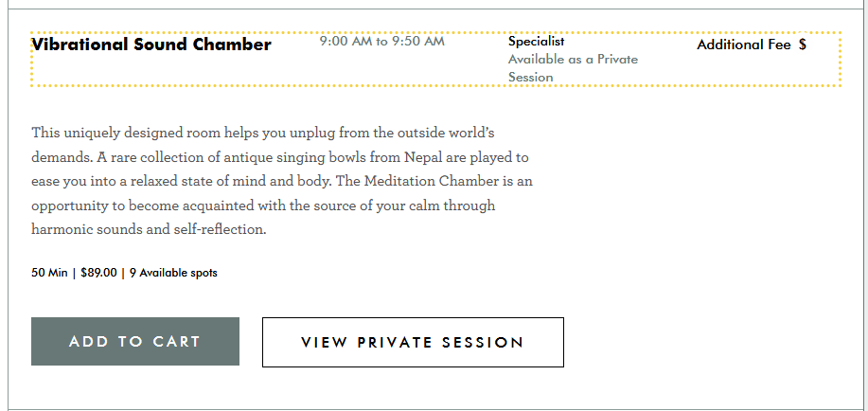Click the word 'Chamber' in the title
Image resolution: width=868 pixels, height=411 pixels.
tap(232, 45)
